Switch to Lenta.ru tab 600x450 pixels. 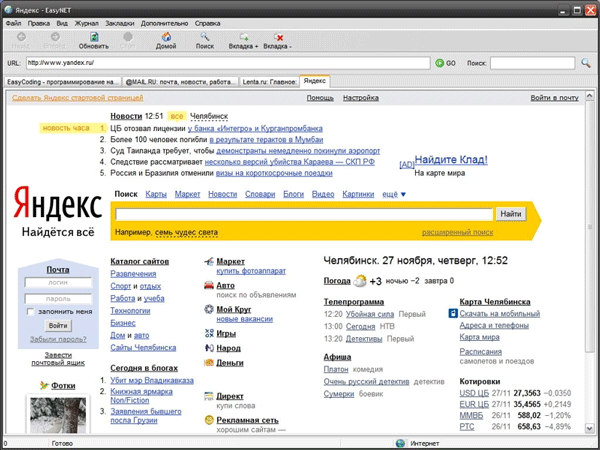pyautogui.click(x=269, y=82)
